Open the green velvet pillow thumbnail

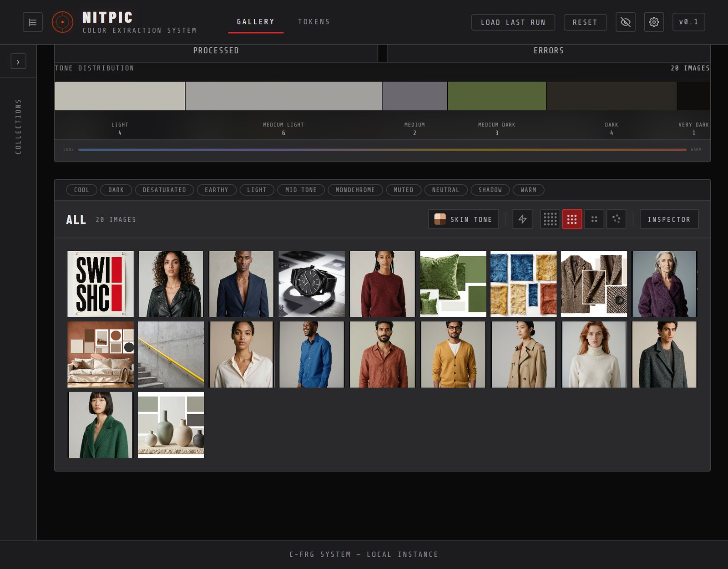(453, 284)
